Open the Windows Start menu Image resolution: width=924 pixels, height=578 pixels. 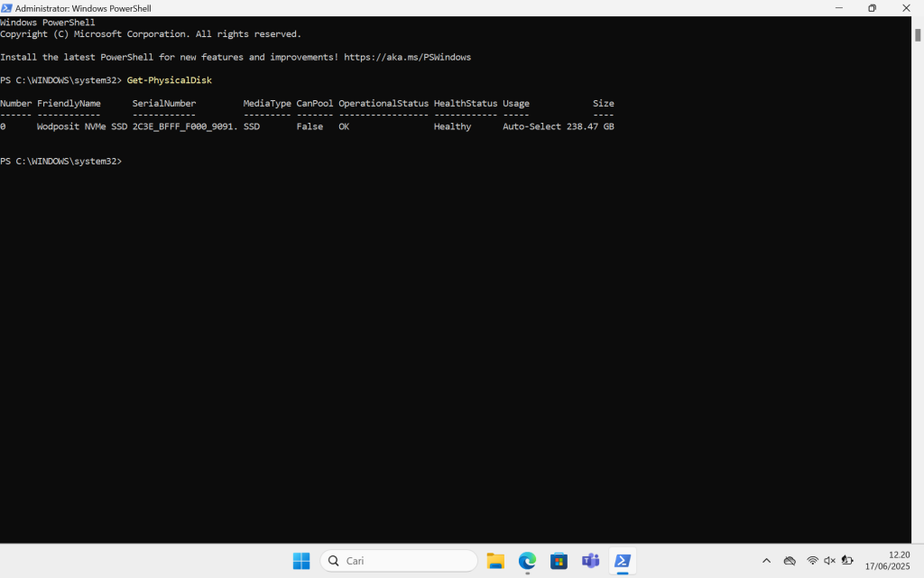point(300,561)
